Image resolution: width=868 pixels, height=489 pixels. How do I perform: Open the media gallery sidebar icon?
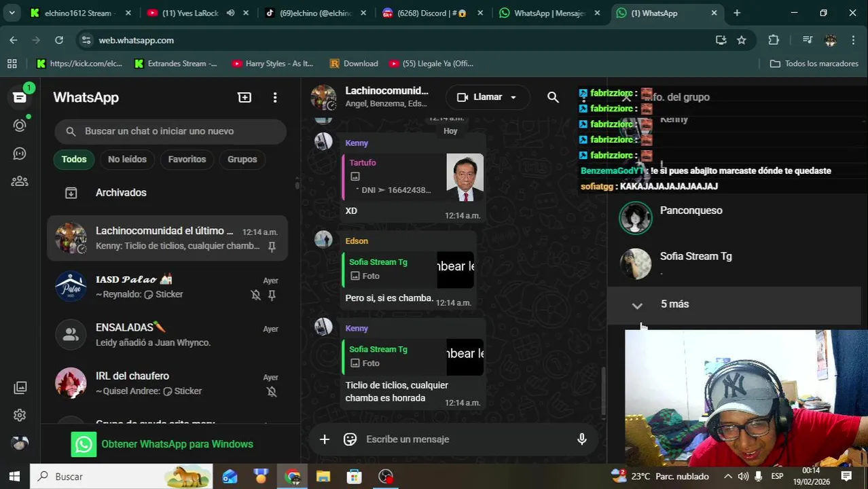[20, 388]
